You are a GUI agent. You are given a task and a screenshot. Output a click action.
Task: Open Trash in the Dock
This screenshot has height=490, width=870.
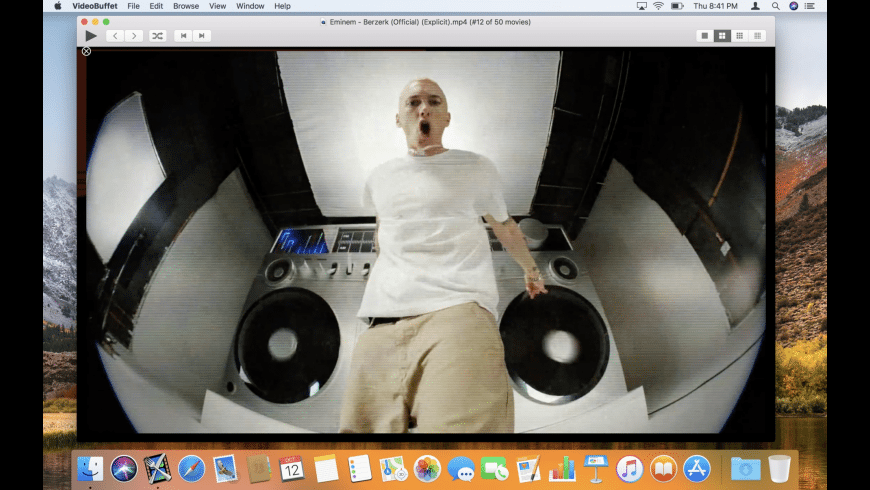pyautogui.click(x=780, y=469)
